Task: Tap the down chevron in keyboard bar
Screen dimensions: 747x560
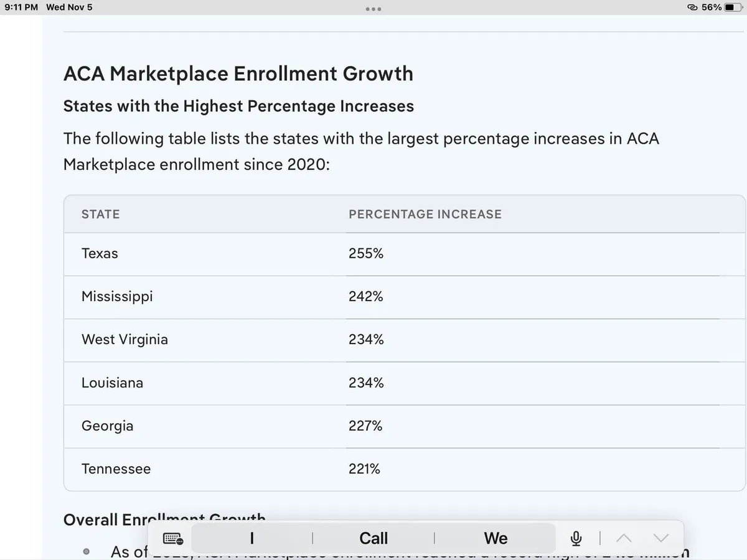Action: click(x=661, y=538)
